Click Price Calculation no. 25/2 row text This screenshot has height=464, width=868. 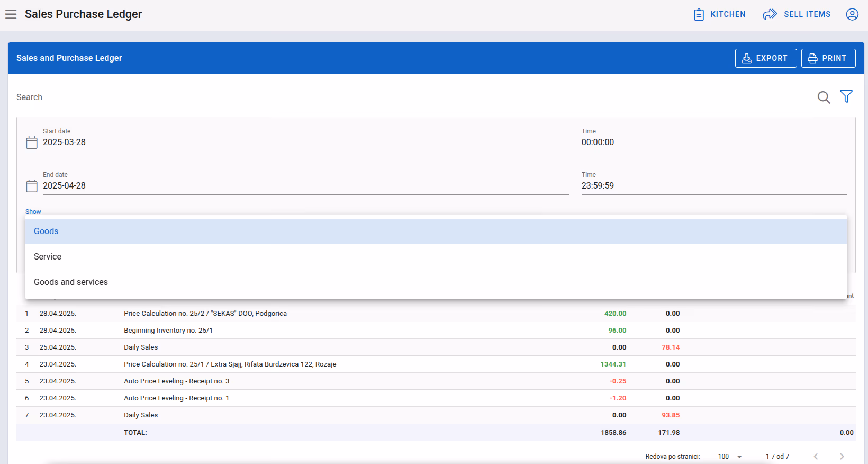(205, 314)
